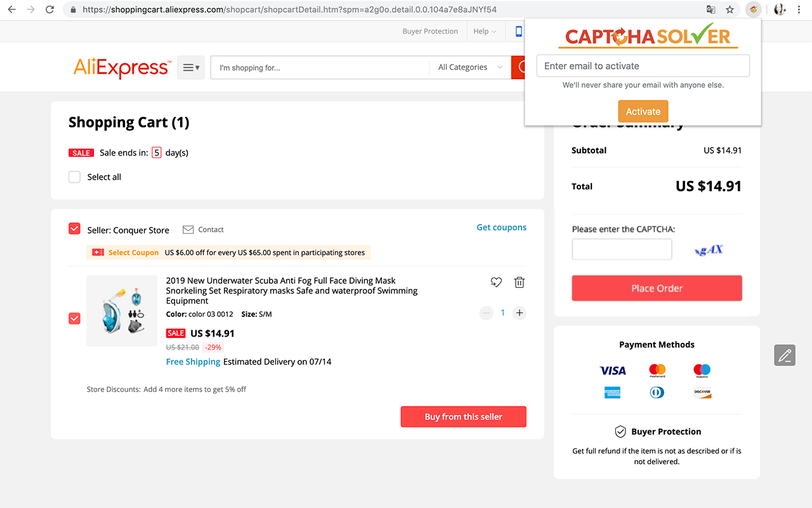This screenshot has height=508, width=812.
Task: Click the browser forward arrow
Action: (x=30, y=10)
